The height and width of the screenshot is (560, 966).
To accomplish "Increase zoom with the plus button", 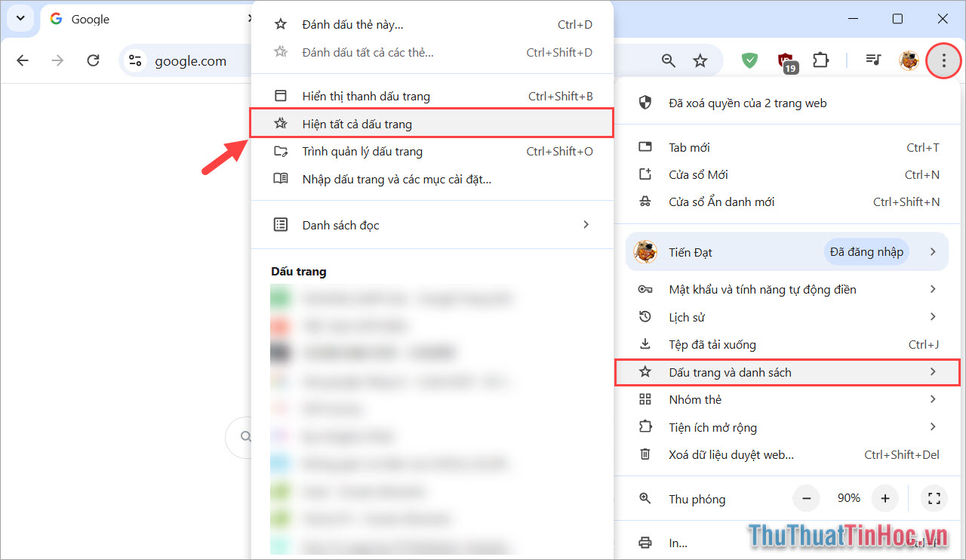I will 884,498.
